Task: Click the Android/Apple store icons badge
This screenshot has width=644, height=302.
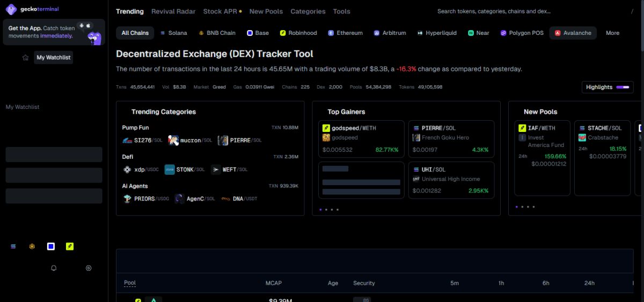Action: [x=85, y=25]
